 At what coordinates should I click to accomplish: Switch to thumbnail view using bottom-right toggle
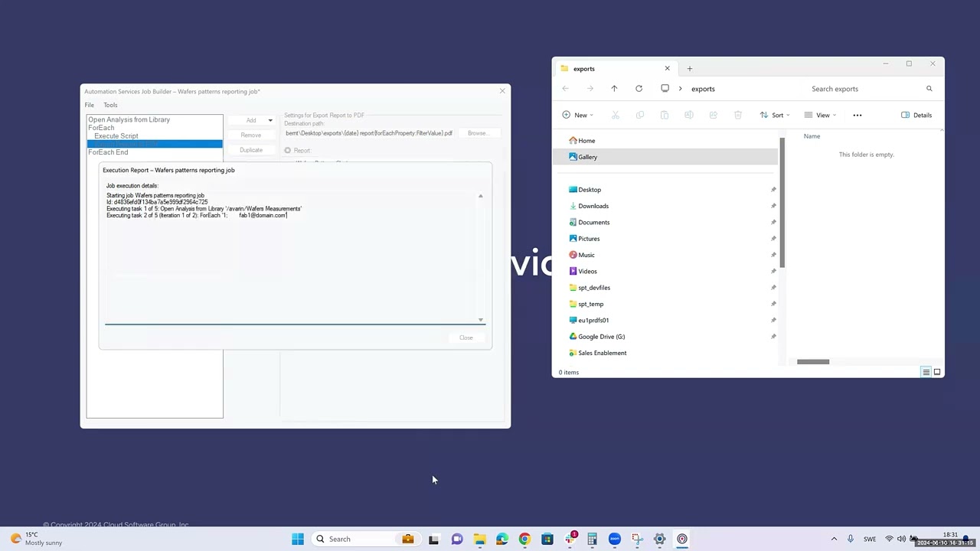click(936, 372)
